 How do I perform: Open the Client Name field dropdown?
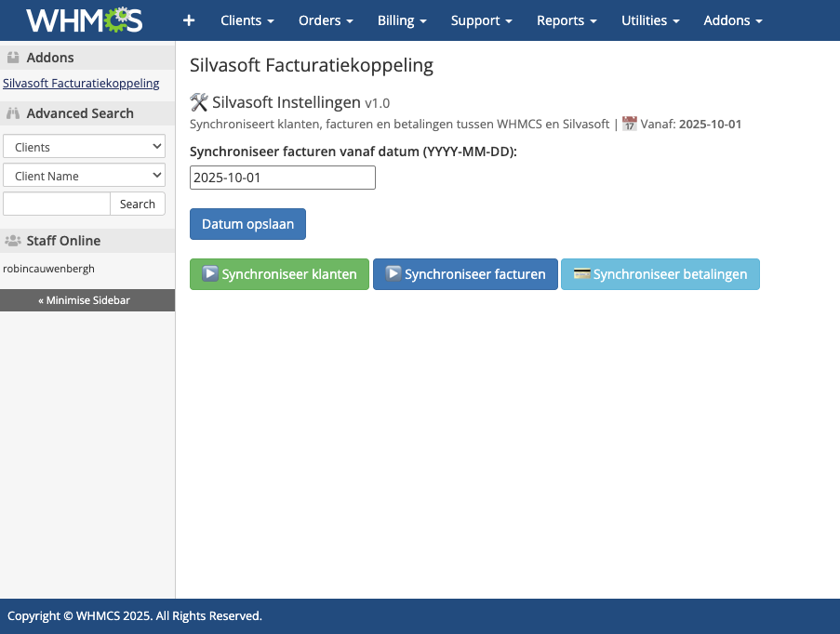pyautogui.click(x=84, y=176)
